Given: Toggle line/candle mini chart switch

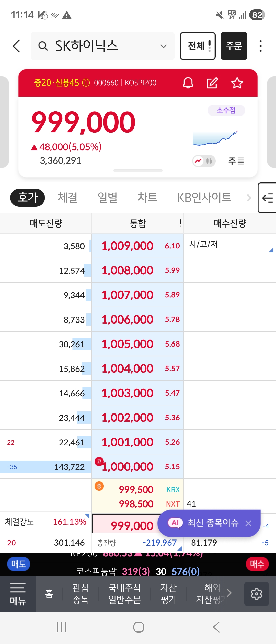Looking at the screenshot, I should click(204, 161).
